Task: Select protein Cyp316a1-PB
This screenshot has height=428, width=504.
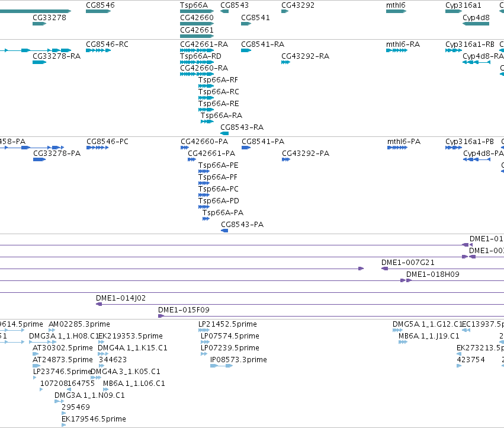Action: pyautogui.click(x=454, y=148)
